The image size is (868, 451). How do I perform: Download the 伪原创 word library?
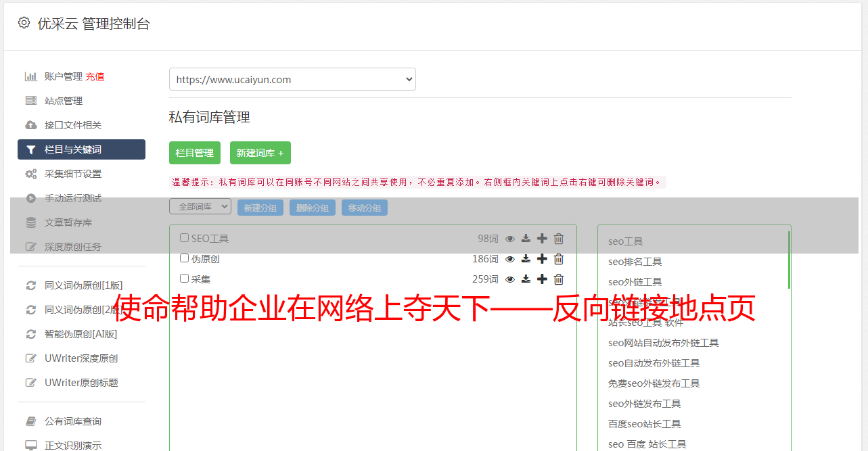pos(526,259)
